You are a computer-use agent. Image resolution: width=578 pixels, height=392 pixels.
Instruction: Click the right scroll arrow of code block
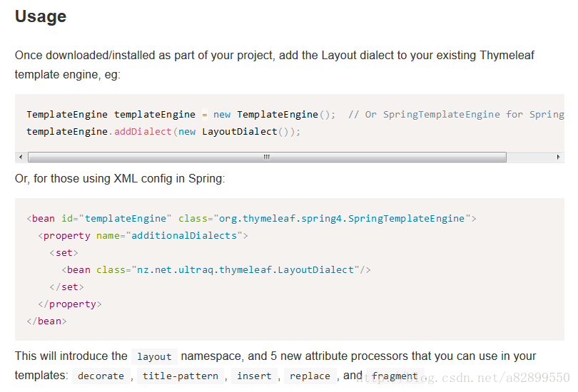558,158
